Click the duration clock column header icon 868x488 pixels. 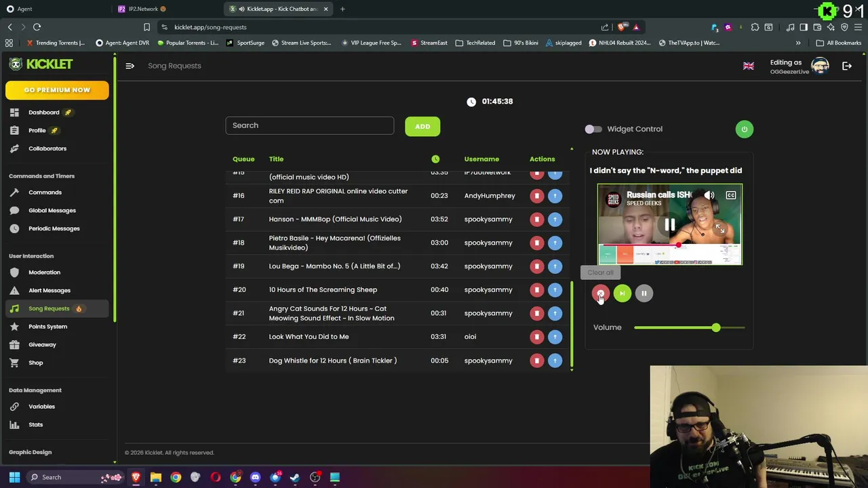(435, 159)
